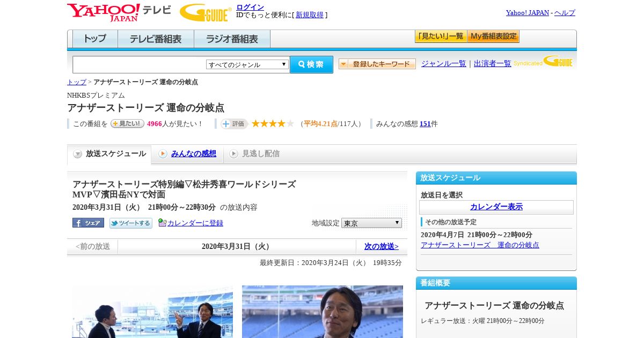Select the 放送スケジュール tab
The width and height of the screenshot is (644, 338).
[109, 154]
